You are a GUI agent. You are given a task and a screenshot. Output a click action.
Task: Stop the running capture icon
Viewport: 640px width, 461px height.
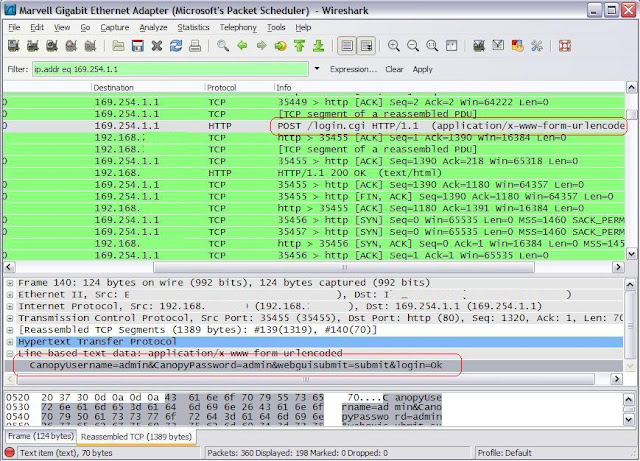(x=71, y=46)
